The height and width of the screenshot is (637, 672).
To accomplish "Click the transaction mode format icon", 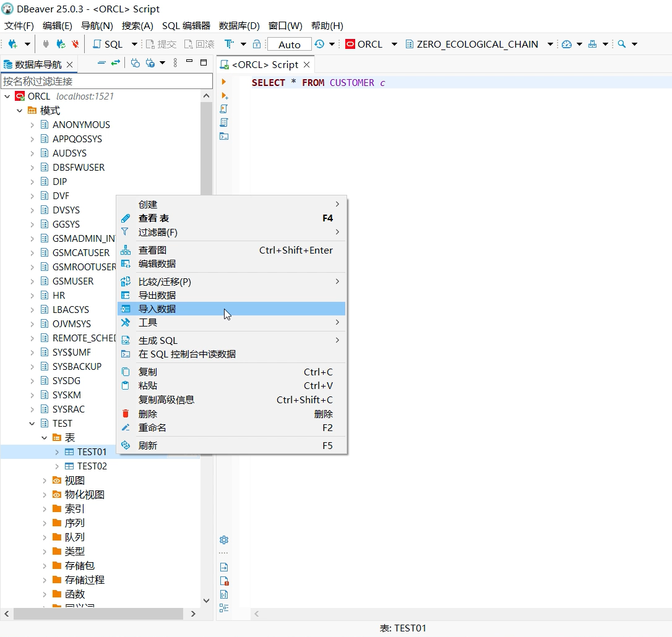I will 229,44.
